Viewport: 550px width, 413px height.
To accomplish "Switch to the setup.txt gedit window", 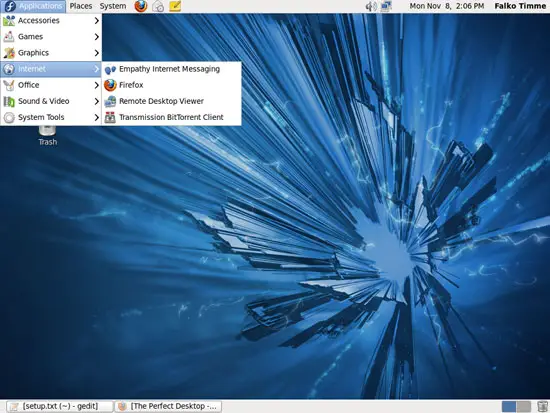I will pos(60,406).
